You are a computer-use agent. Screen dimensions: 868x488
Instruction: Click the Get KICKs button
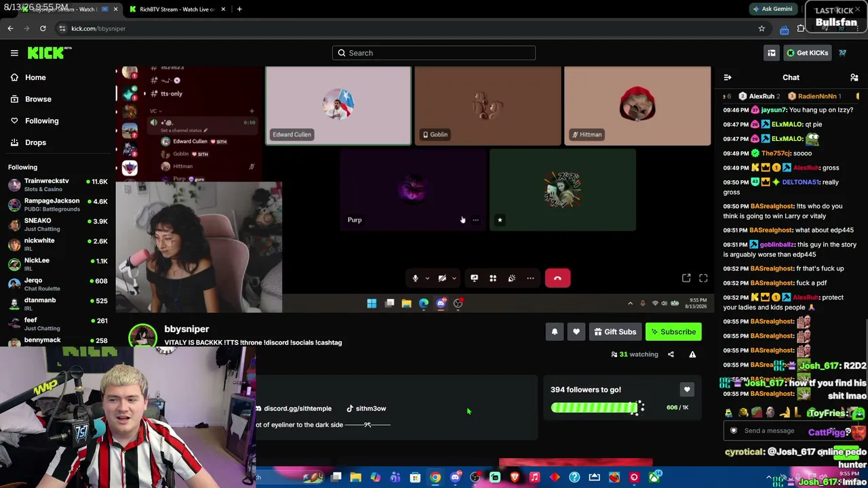[x=807, y=53]
